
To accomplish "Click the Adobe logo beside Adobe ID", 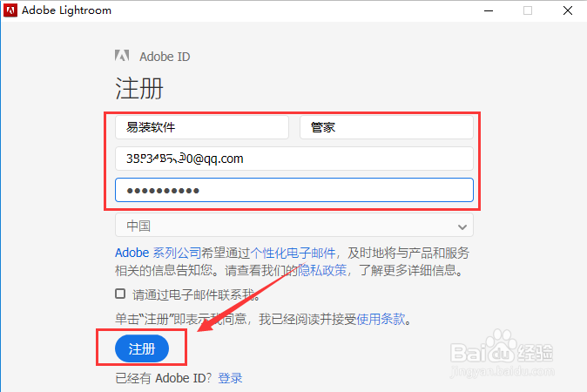I will 122,56.
